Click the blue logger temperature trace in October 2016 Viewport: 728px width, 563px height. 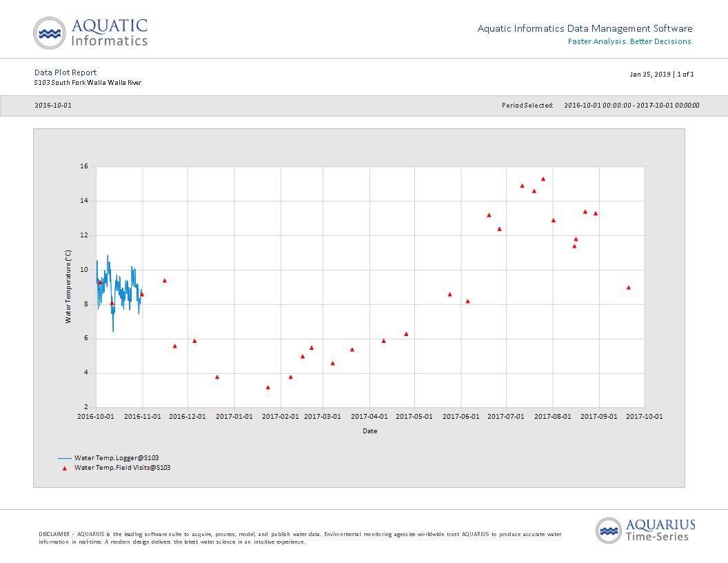point(120,293)
